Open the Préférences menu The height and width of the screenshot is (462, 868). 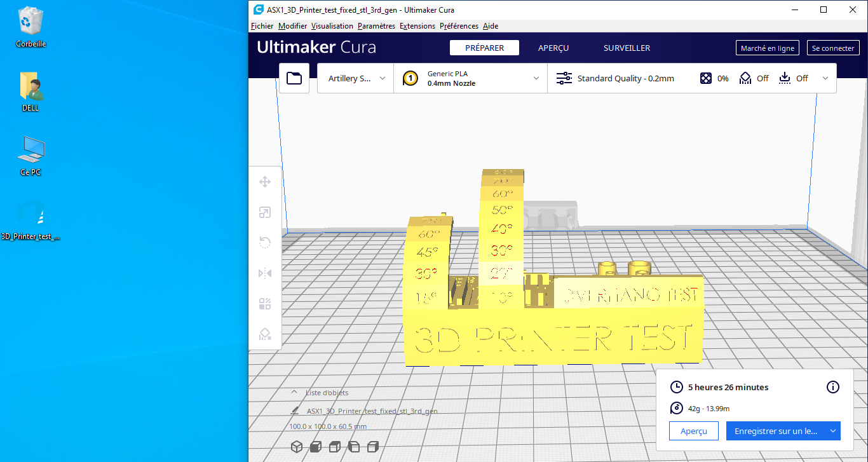459,26
